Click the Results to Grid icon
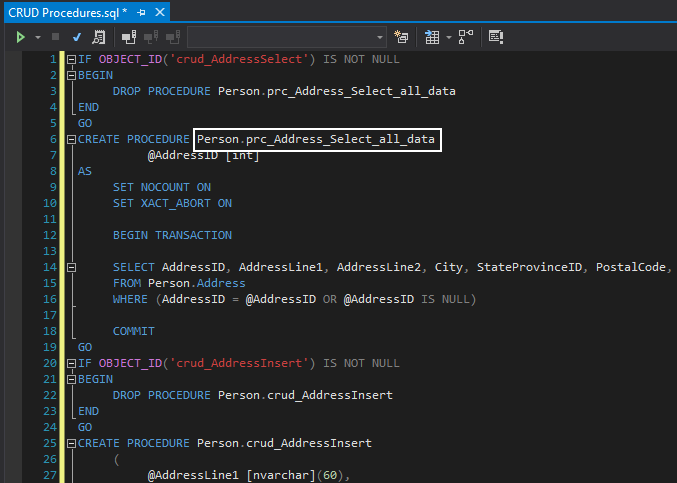The height and width of the screenshot is (483, 677). 432,37
